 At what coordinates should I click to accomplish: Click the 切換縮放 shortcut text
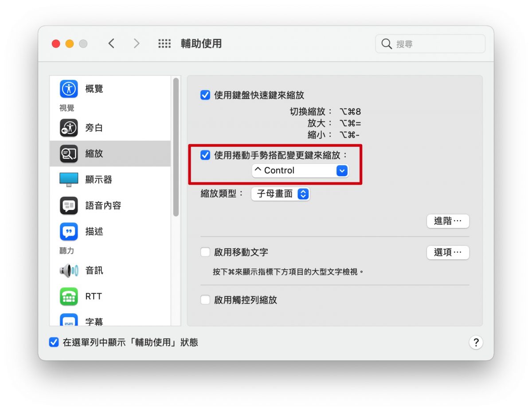325,111
